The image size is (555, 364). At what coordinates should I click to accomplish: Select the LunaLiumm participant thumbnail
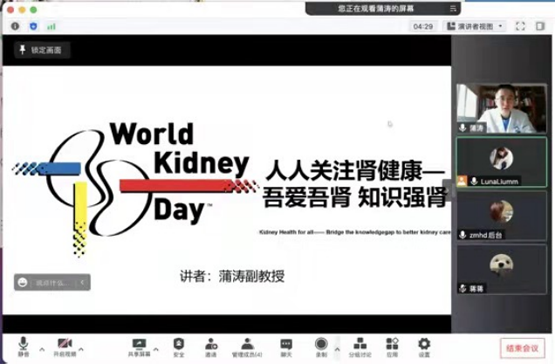tap(501, 162)
